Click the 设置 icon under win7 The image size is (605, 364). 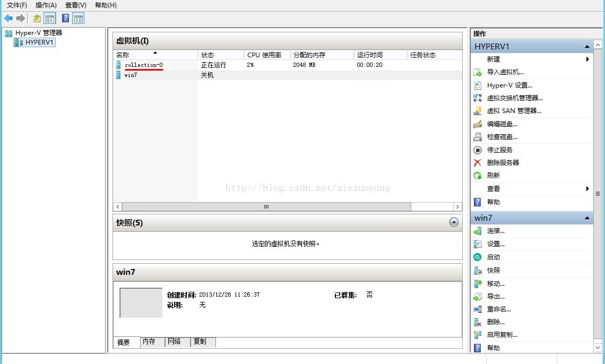(478, 244)
